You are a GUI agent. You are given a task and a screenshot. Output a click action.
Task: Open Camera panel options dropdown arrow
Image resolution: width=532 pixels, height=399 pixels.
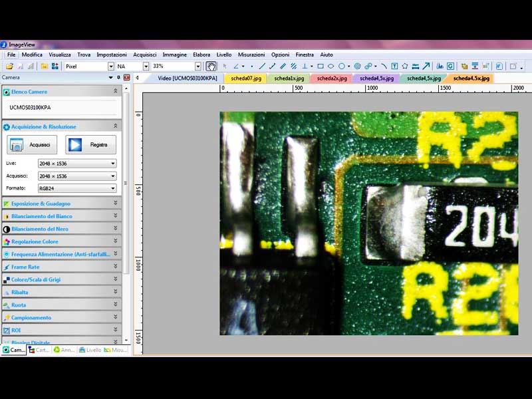pyautogui.click(x=110, y=77)
